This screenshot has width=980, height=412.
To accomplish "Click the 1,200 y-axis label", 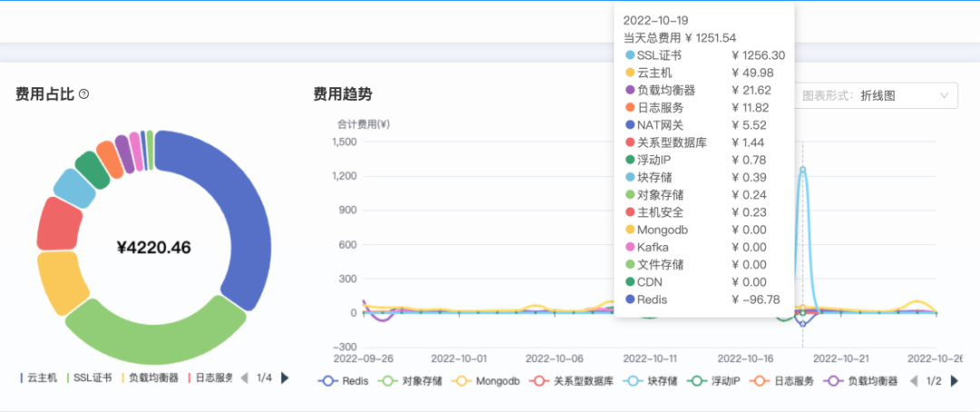I will point(343,176).
